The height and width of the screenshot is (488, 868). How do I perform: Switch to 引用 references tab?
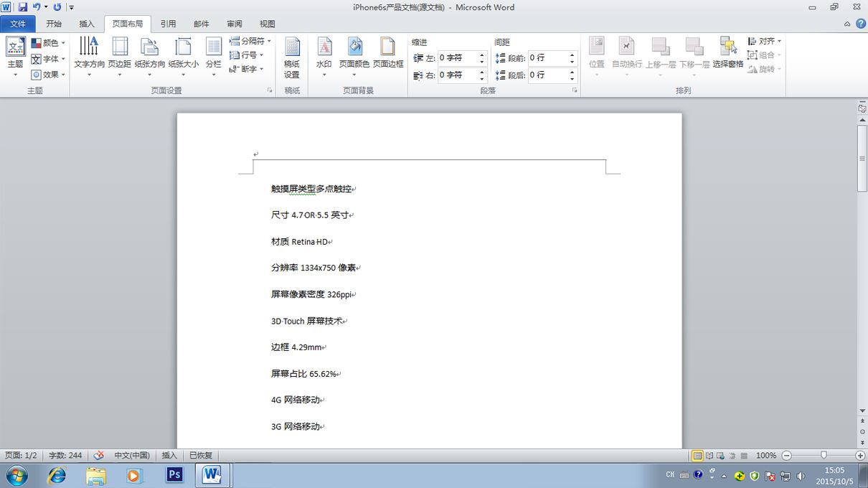point(168,24)
